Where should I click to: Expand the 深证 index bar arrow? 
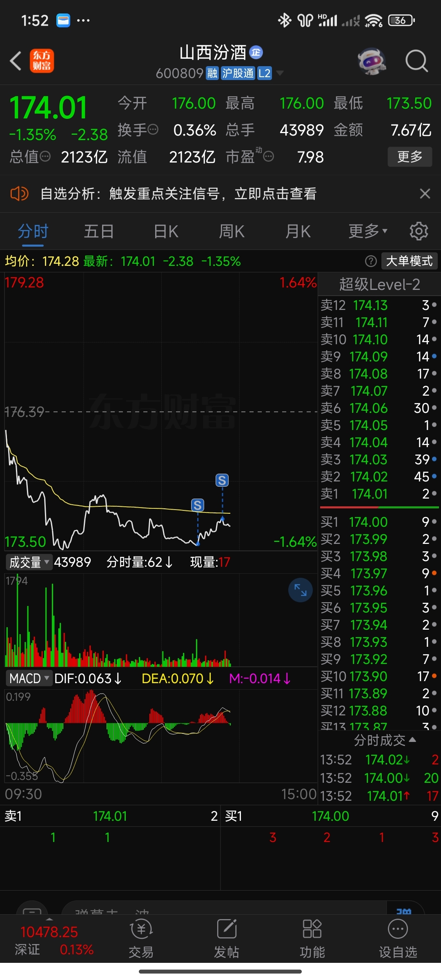(49, 919)
